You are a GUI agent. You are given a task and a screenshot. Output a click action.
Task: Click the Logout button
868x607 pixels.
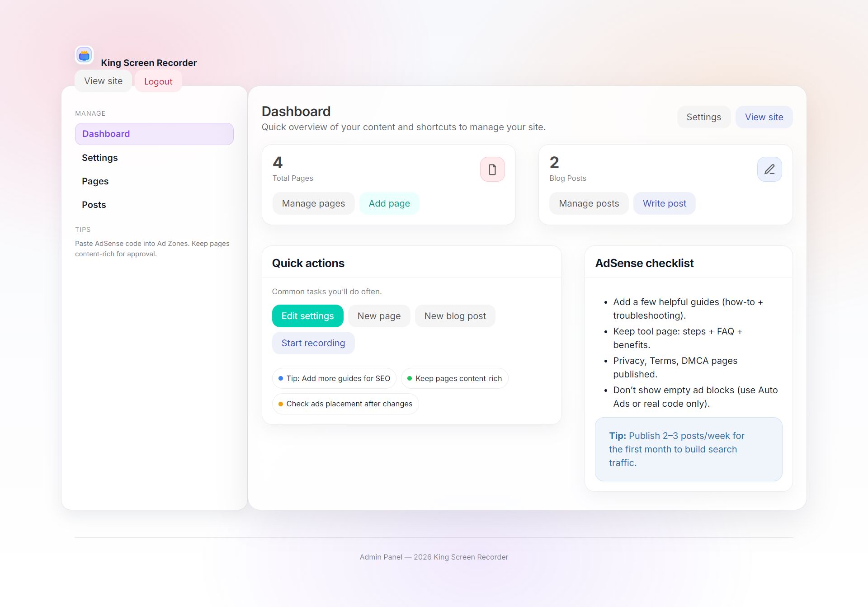pyautogui.click(x=158, y=81)
